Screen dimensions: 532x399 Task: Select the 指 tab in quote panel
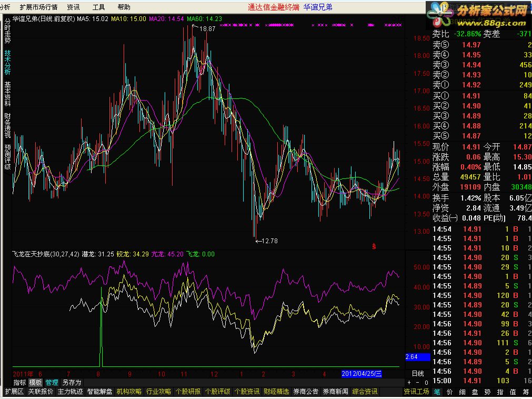[500, 392]
